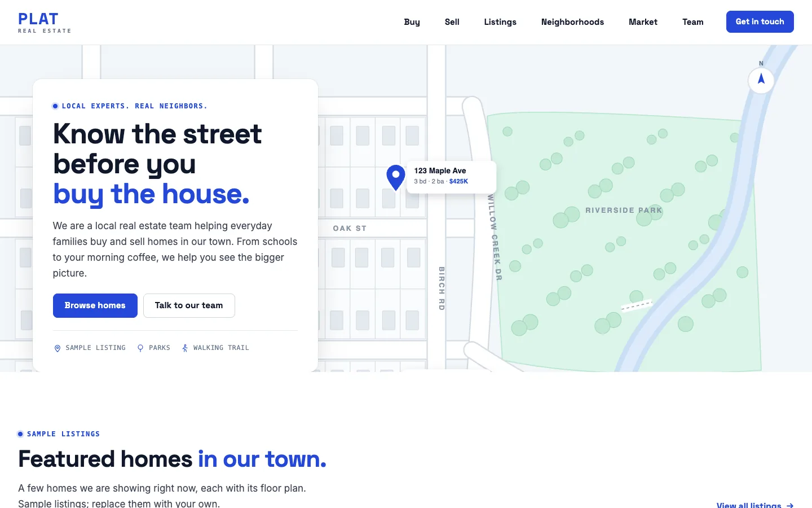Open the Neighborhoods nav link
The image size is (812, 508).
[x=572, y=22]
